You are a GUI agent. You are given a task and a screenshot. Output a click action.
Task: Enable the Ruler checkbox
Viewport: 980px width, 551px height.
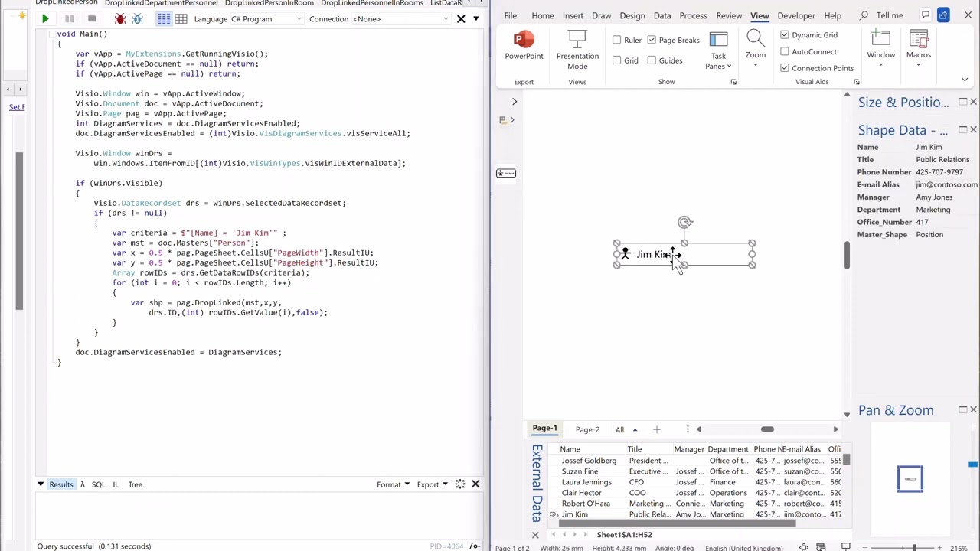click(617, 40)
